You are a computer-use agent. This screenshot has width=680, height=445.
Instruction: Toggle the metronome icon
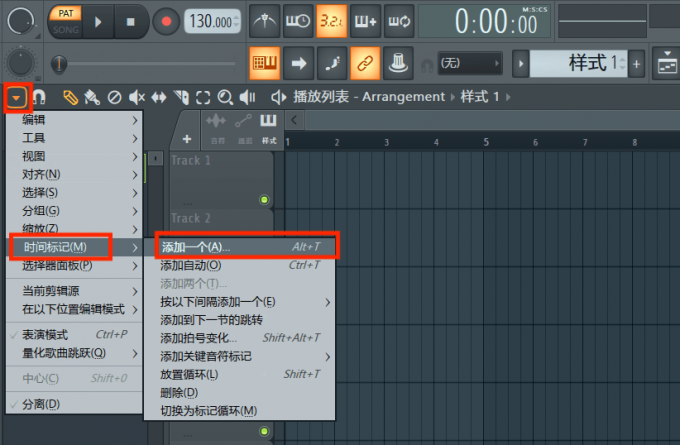[265, 21]
